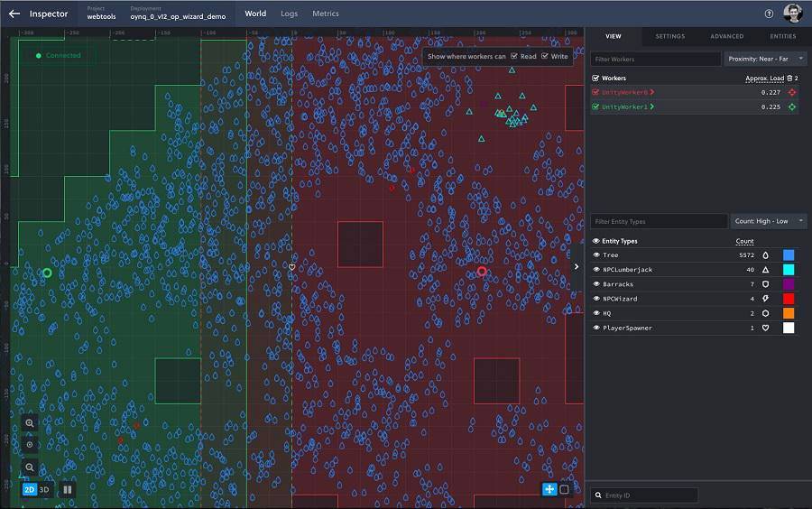Click the NPCWizard lightning shape icon
The width and height of the screenshot is (812, 509).
(x=765, y=299)
